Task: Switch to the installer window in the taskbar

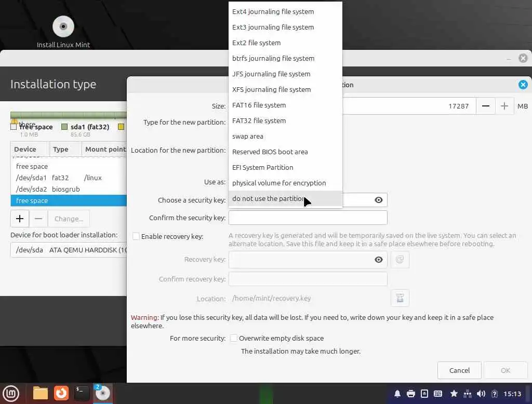Action: 102,394
